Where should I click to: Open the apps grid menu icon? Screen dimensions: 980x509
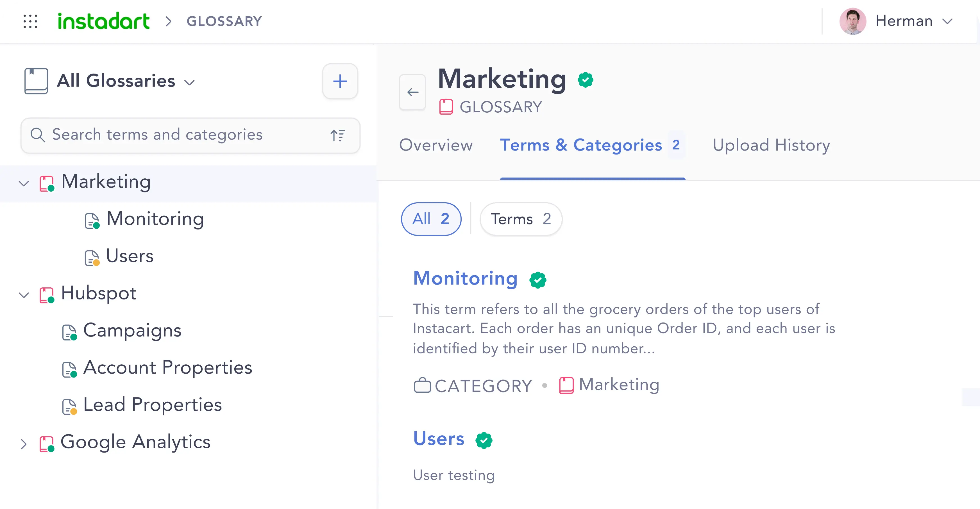pos(30,21)
